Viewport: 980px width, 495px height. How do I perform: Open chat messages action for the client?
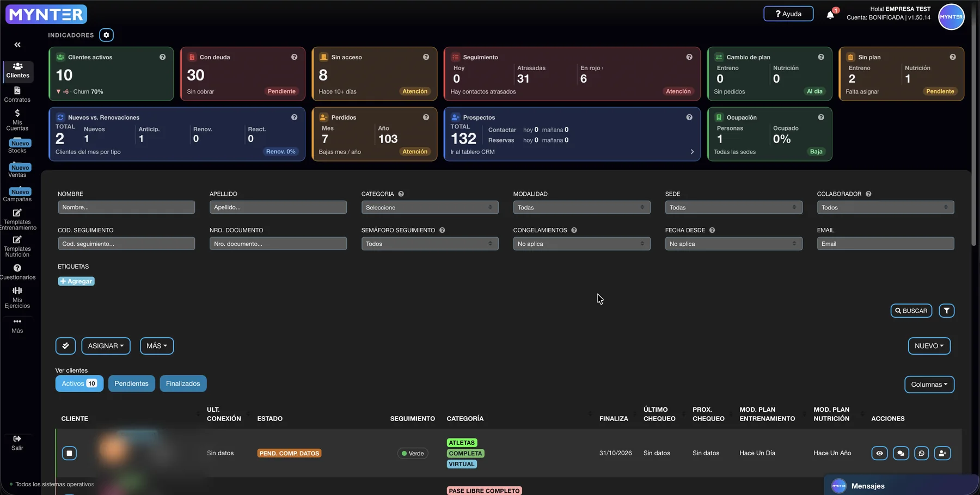pos(901,453)
